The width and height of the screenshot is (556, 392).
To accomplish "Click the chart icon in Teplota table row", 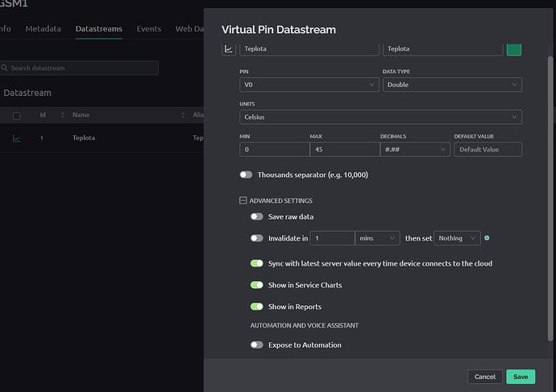I will pyautogui.click(x=17, y=138).
